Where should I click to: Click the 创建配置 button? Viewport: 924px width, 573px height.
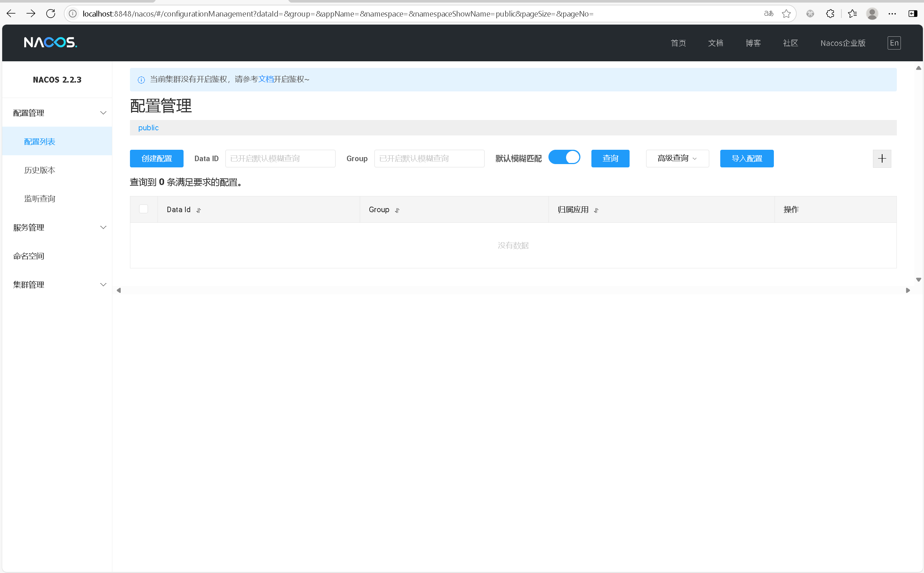point(156,159)
